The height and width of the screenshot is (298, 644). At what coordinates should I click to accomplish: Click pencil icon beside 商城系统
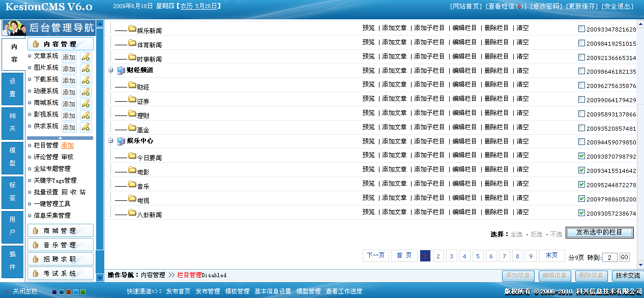tap(85, 104)
